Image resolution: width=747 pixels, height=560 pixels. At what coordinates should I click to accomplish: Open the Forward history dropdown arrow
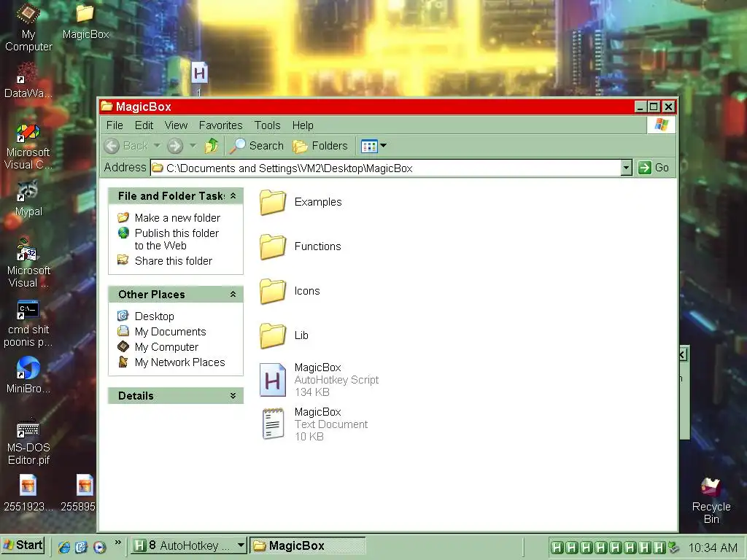click(193, 146)
